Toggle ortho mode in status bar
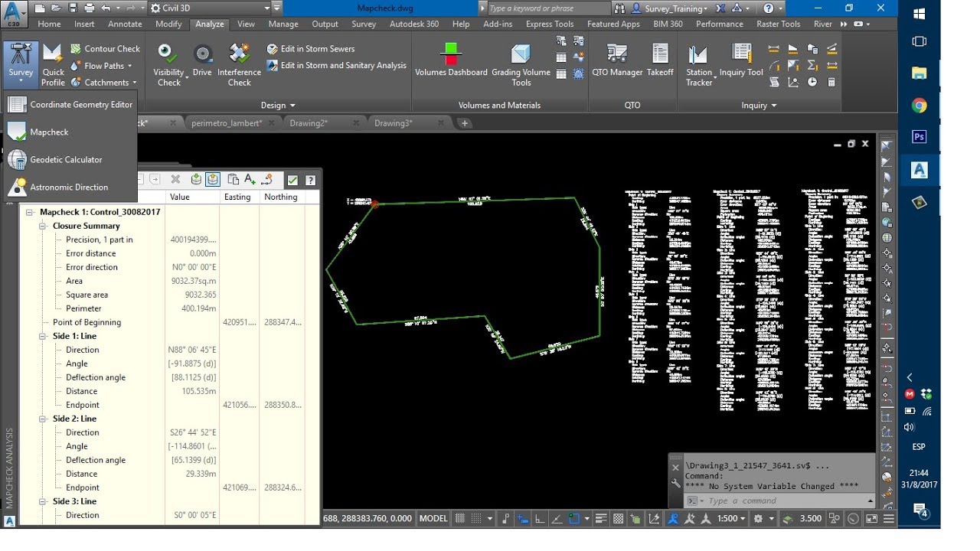Image resolution: width=980 pixels, height=551 pixels. [x=540, y=518]
